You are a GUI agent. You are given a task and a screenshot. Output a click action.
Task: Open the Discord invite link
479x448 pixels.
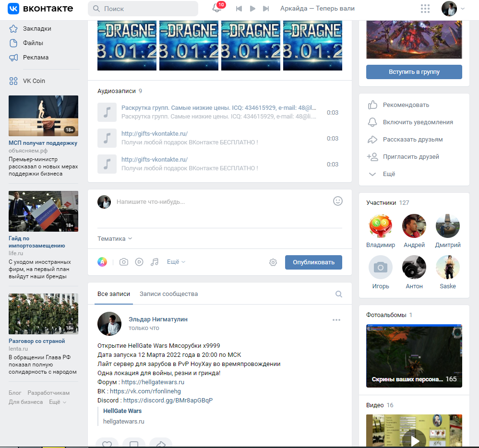168,401
